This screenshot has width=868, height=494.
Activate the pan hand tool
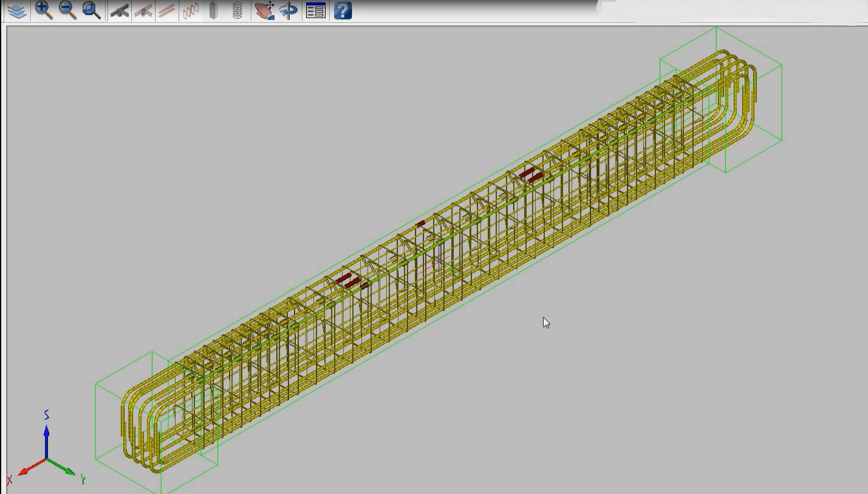pos(264,11)
